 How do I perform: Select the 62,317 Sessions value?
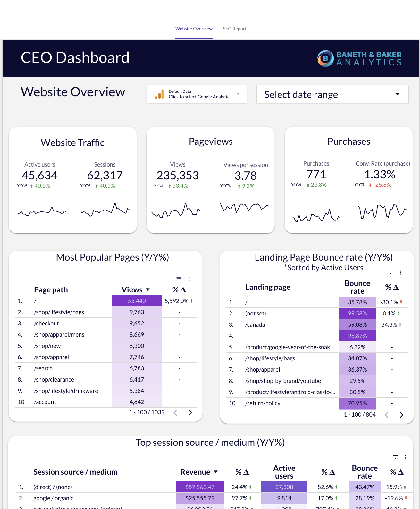pos(105,176)
